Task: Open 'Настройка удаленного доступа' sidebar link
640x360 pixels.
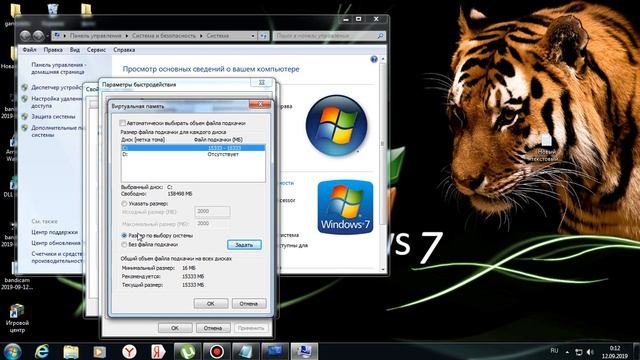Action: (57, 102)
